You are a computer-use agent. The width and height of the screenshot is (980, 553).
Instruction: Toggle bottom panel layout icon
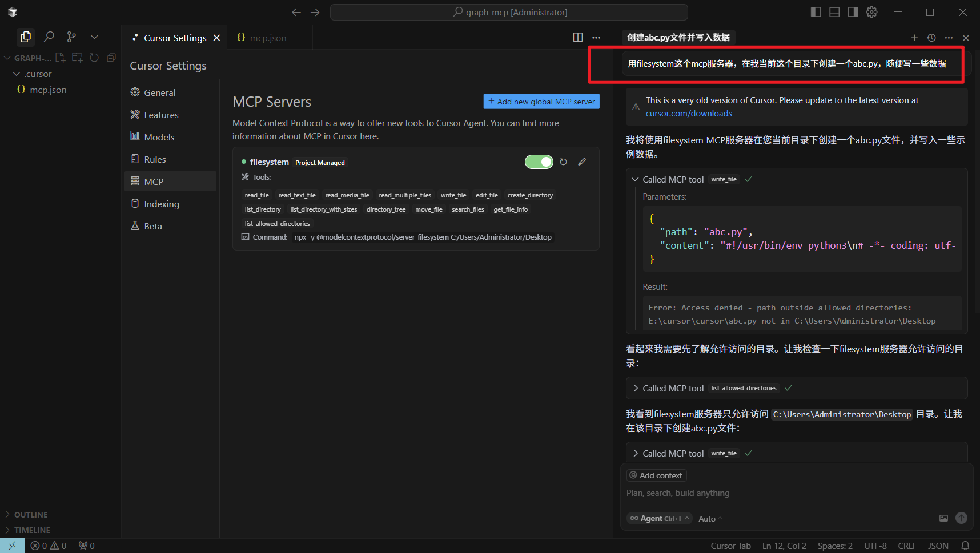[834, 12]
